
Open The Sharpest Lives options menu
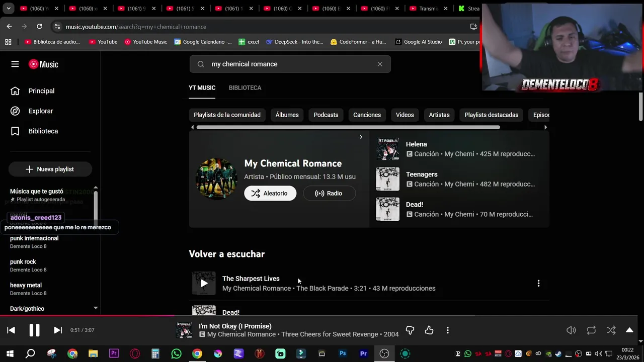pos(538,284)
